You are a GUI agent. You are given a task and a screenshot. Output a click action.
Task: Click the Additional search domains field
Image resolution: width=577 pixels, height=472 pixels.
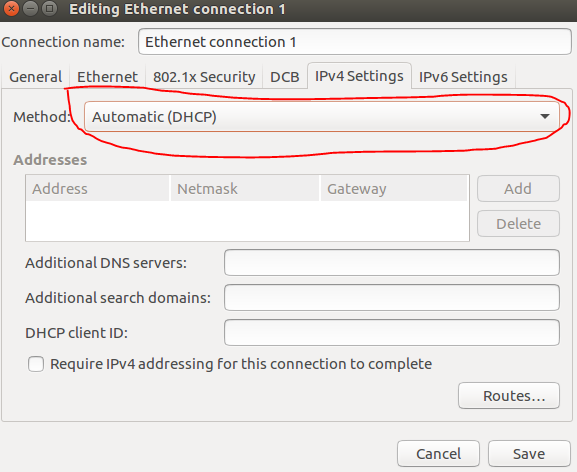point(392,298)
